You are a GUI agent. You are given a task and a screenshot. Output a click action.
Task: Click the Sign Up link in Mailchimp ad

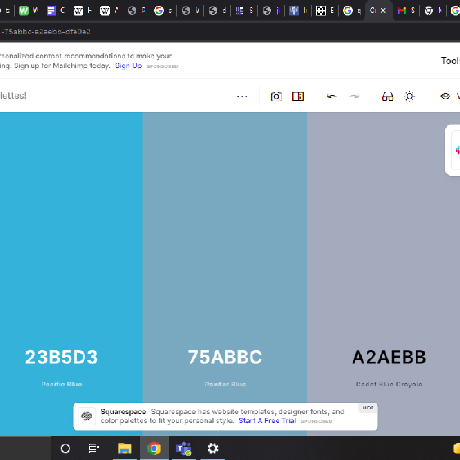[128, 66]
